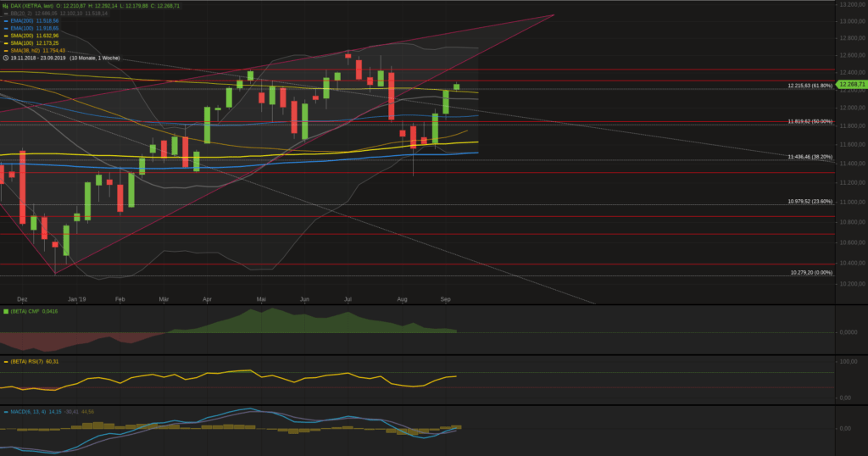The width and height of the screenshot is (868, 456).
Task: Click the 50.00% Fibonacci label 11.819,62
Action: click(810, 121)
